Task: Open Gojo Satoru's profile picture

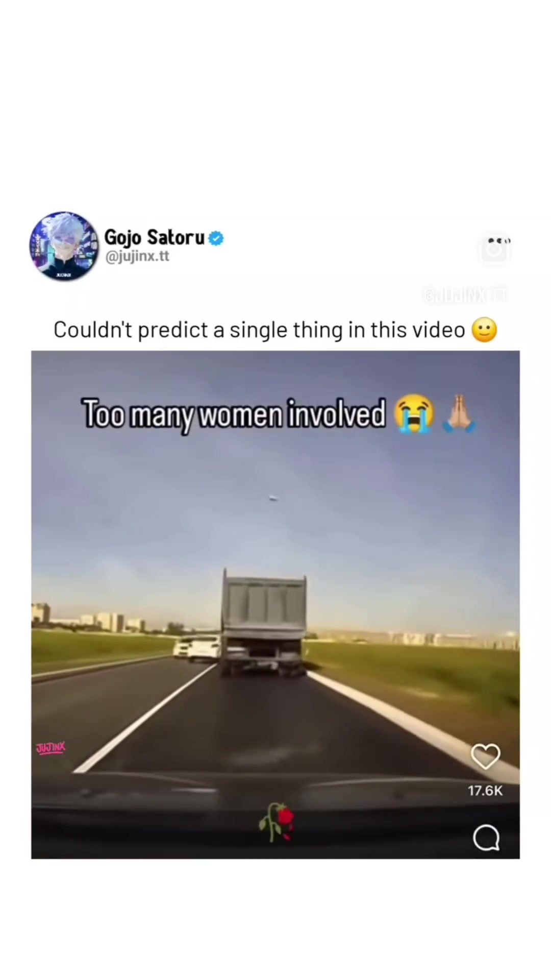Action: [64, 246]
